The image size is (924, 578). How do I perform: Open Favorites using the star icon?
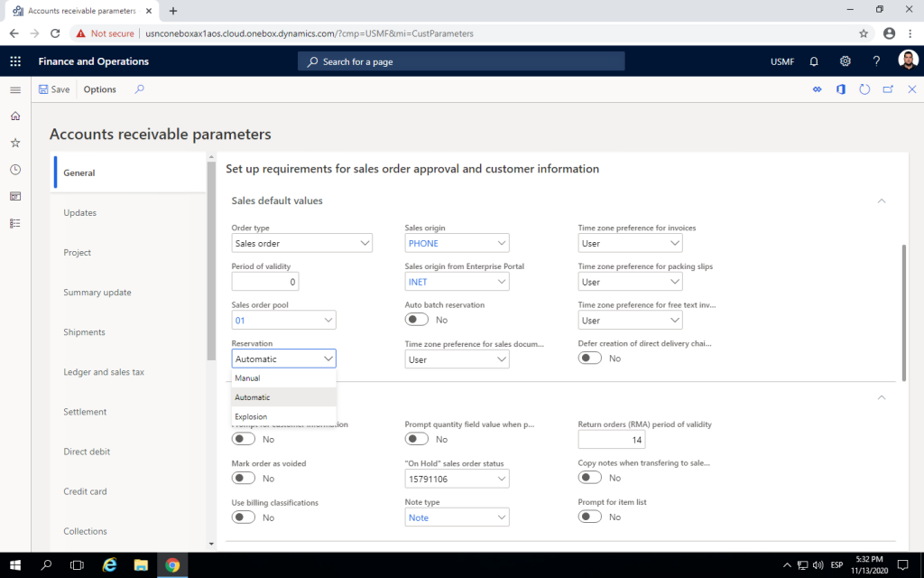[x=14, y=141]
